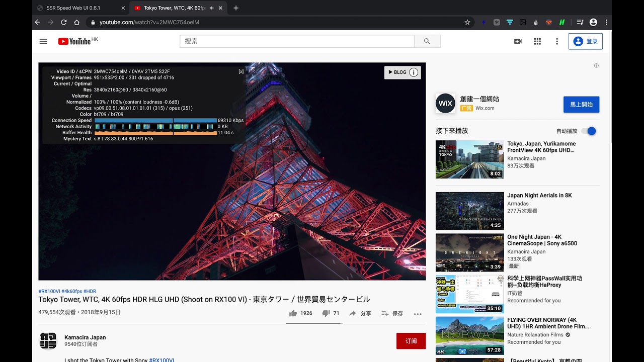Open the Wix advertiser logo
The width and height of the screenshot is (644, 362).
point(445,103)
